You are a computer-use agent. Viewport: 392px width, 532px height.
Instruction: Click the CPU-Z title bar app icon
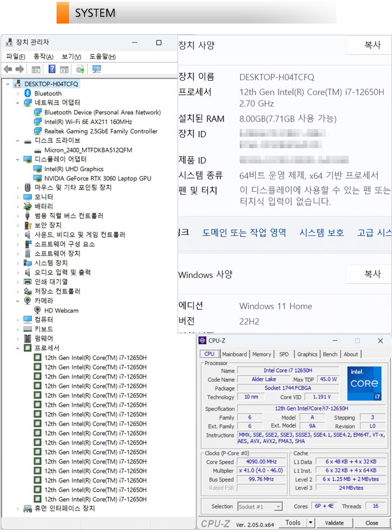pyautogui.click(x=203, y=340)
